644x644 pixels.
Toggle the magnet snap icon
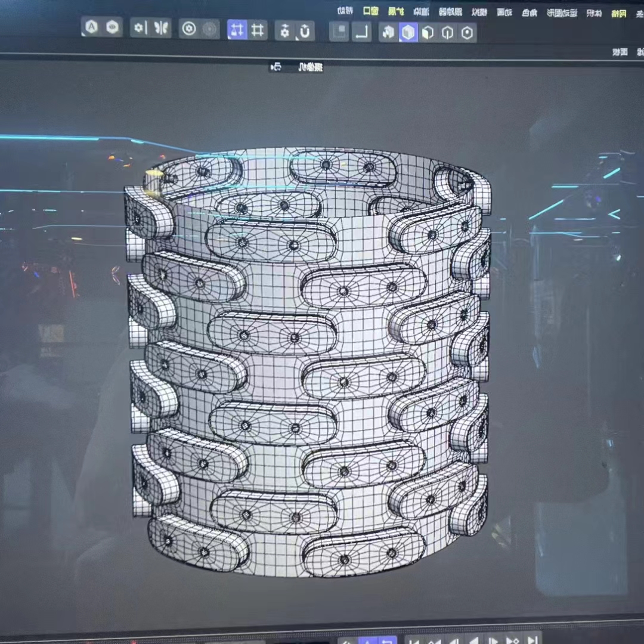[x=305, y=31]
